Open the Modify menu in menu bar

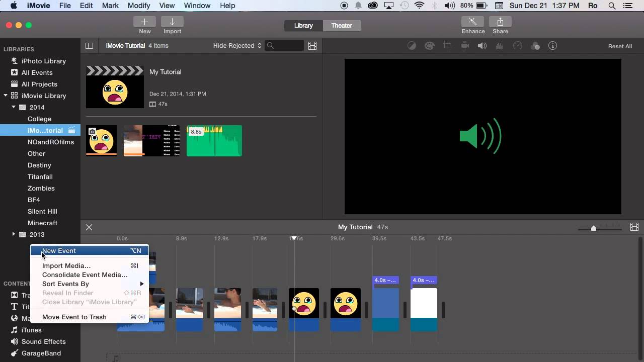139,6
